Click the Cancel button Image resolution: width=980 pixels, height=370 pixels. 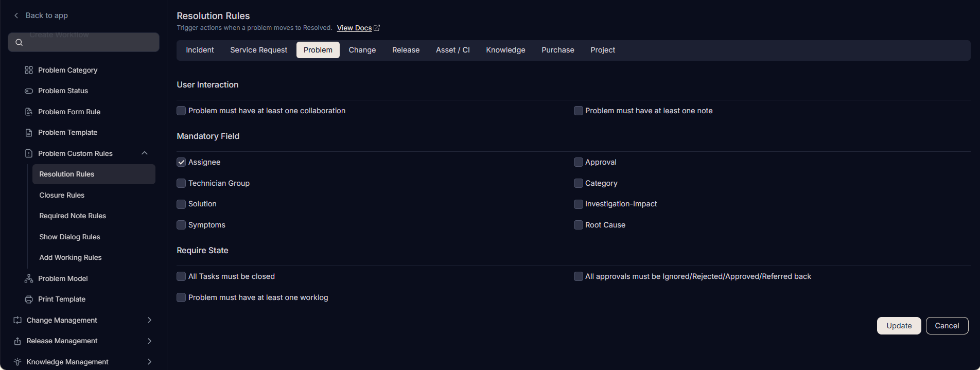pyautogui.click(x=947, y=326)
